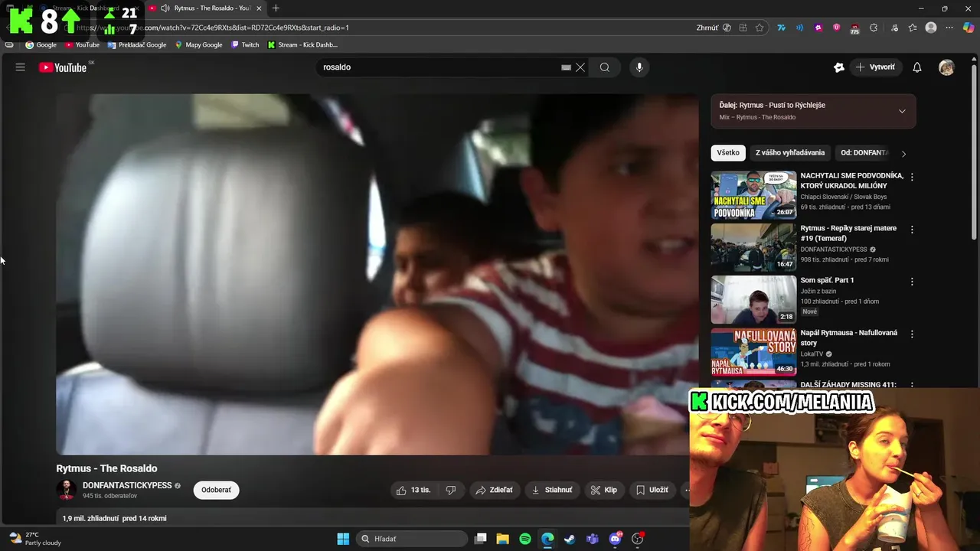
Task: Open a new browser tab
Action: point(276,8)
